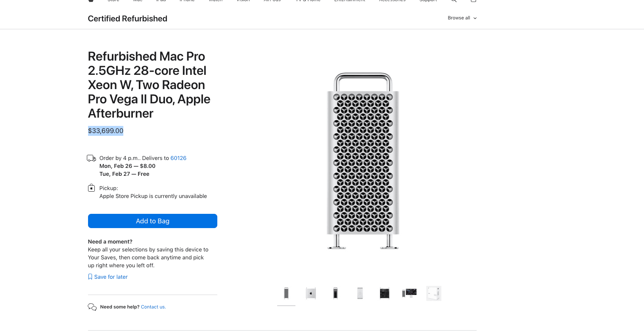The image size is (644, 335).
Task: Select the third thumbnail showing open front
Action: click(335, 293)
